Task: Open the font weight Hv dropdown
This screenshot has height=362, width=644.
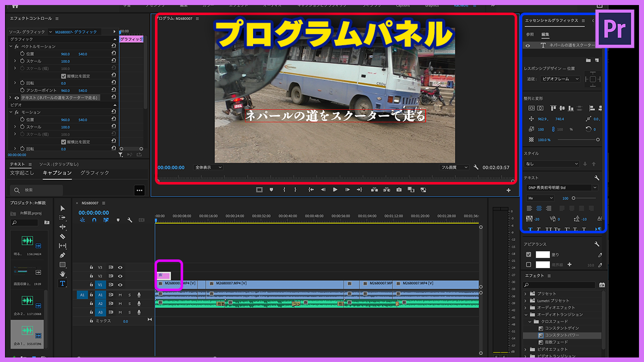Action: point(540,198)
